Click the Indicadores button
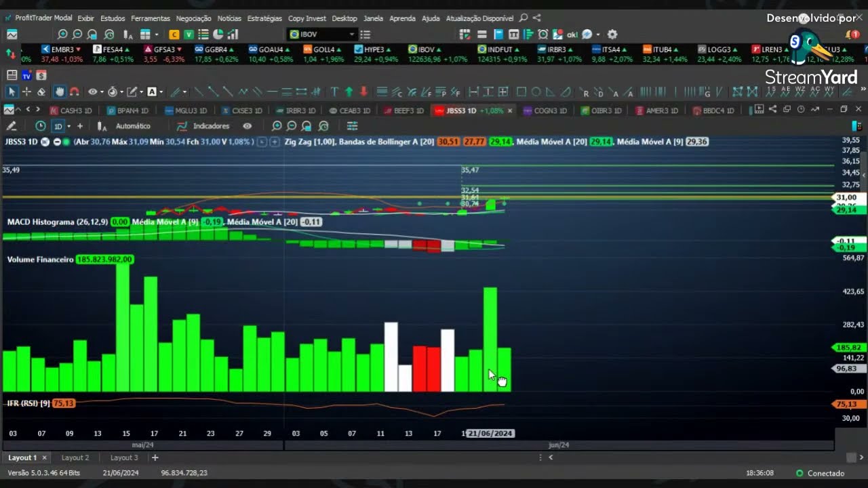This screenshot has width=868, height=488. pyautogui.click(x=203, y=125)
